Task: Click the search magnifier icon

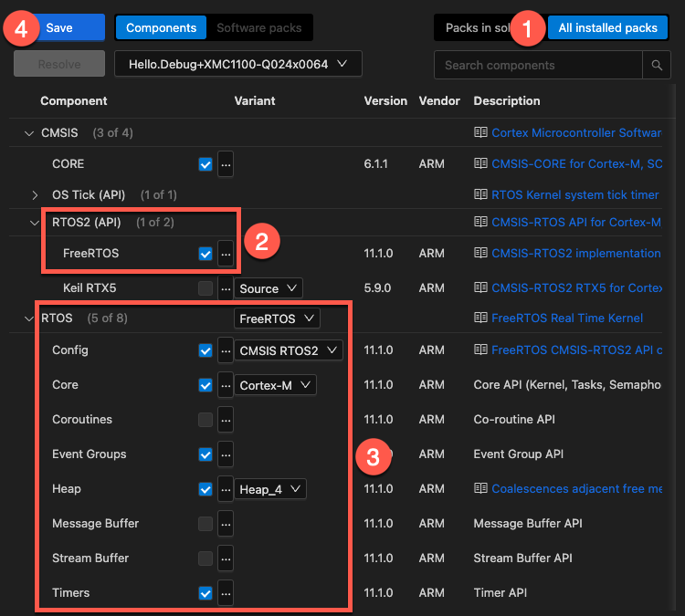Action: click(656, 66)
